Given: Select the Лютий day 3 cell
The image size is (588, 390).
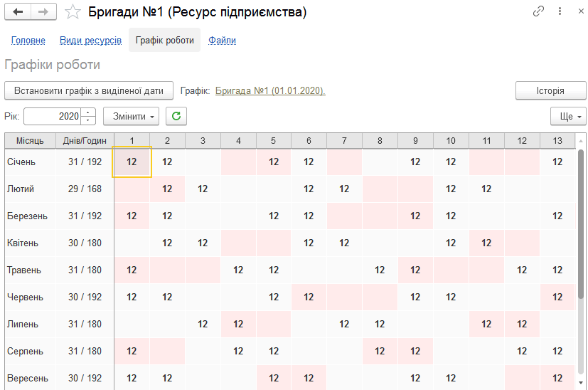Looking at the screenshot, I should [203, 189].
